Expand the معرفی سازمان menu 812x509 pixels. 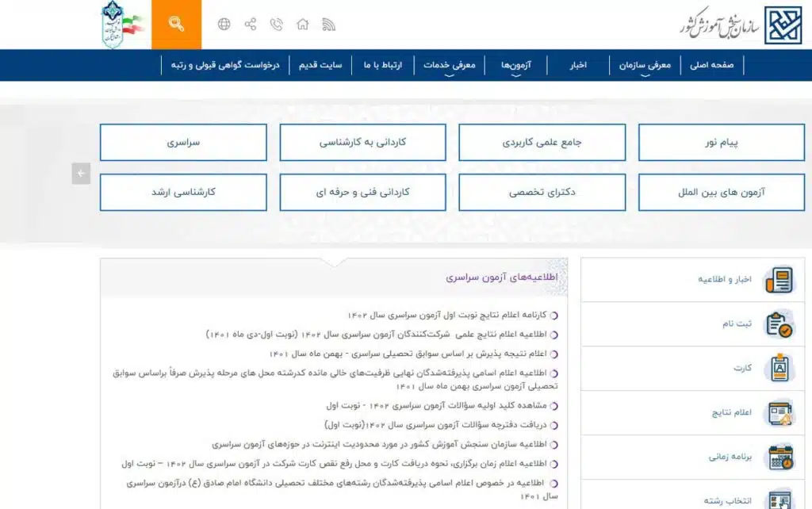[x=645, y=65]
